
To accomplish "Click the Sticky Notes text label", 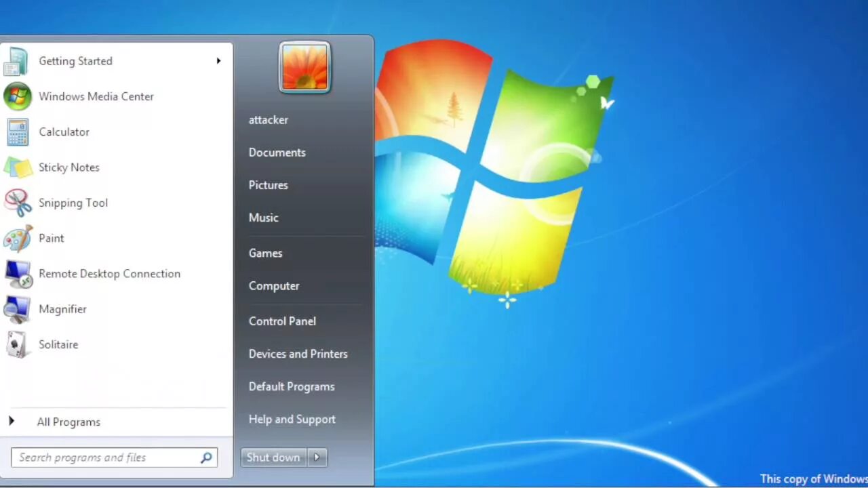I will pyautogui.click(x=69, y=167).
